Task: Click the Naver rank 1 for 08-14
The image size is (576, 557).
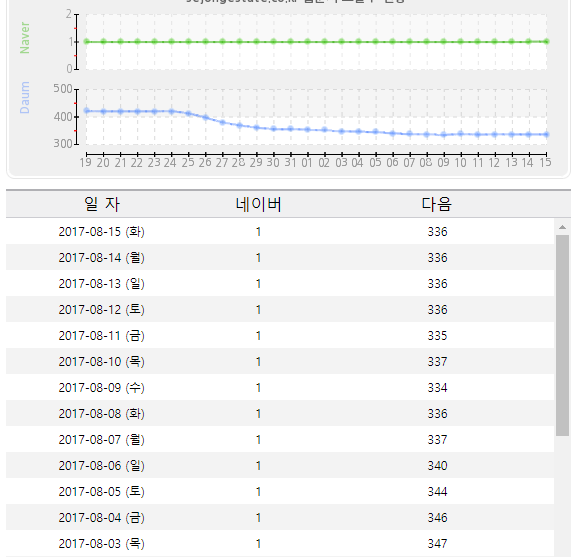Action: click(258, 258)
